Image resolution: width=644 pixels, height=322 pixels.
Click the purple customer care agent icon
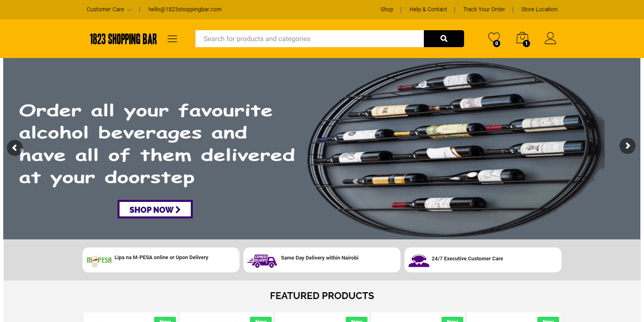[419, 261]
